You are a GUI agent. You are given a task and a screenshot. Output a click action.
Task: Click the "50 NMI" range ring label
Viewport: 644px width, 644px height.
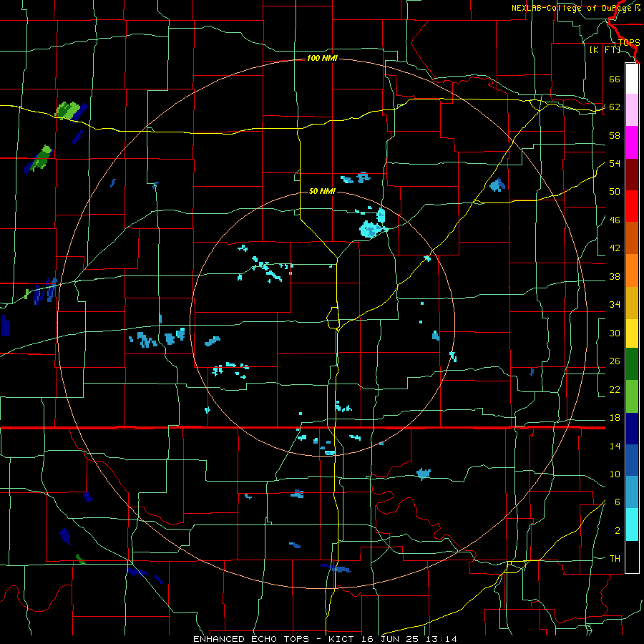322,191
